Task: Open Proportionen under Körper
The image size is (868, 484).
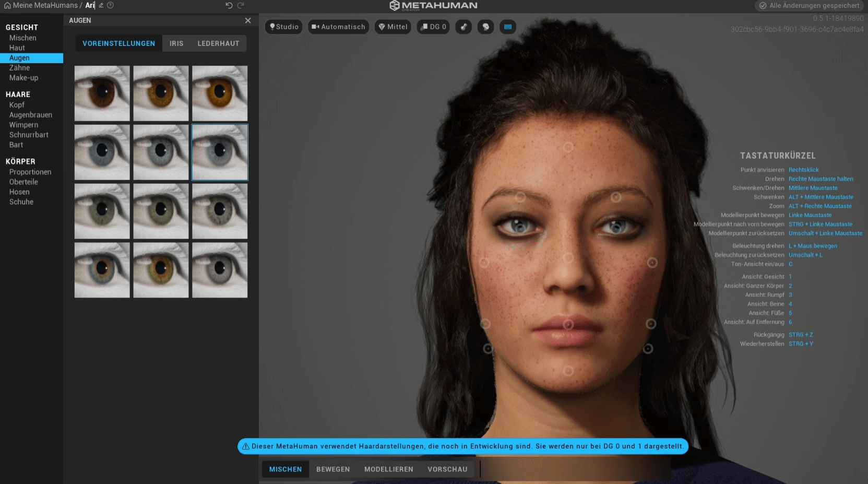Action: [30, 172]
